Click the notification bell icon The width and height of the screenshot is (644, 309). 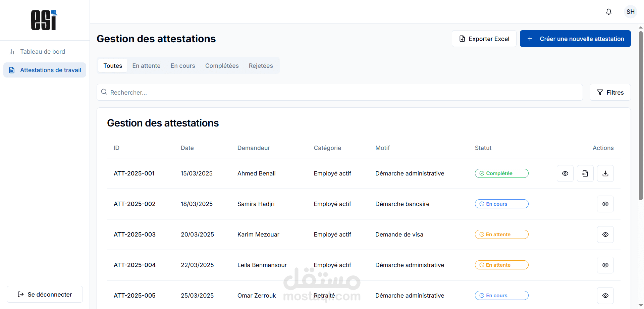(609, 12)
